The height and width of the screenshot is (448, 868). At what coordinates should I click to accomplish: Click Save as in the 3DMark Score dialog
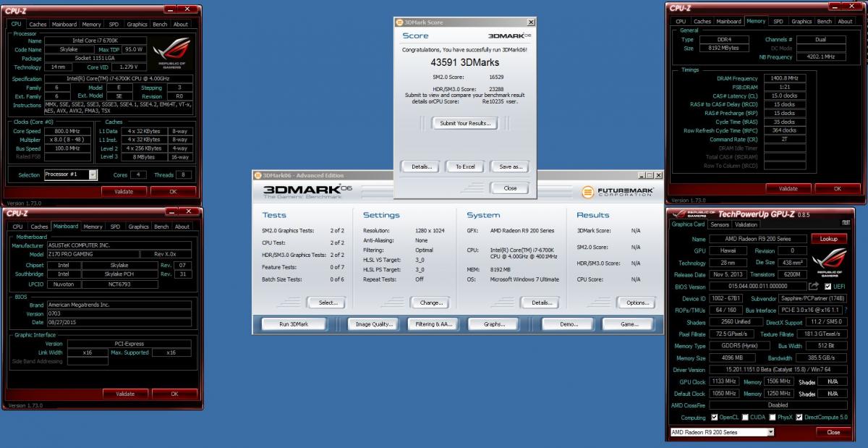[511, 166]
